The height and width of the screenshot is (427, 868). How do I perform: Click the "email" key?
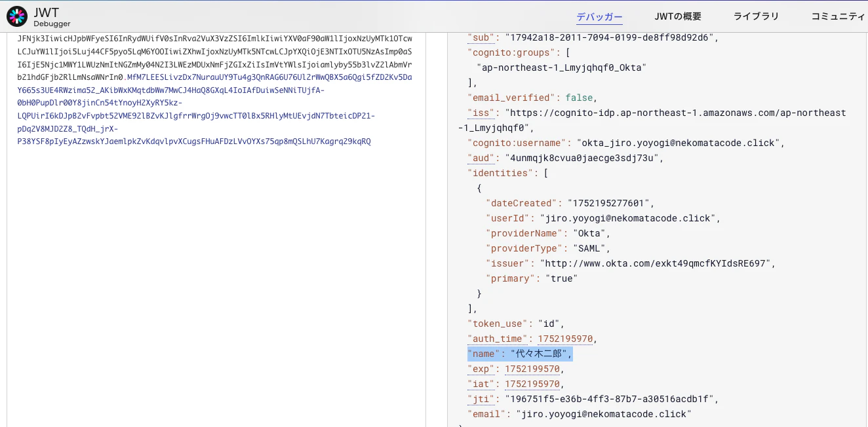coord(486,414)
